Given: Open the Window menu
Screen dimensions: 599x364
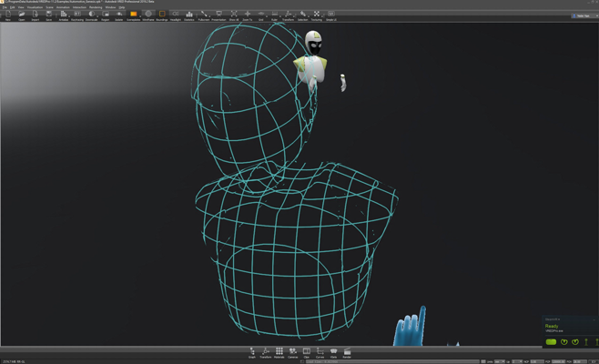Looking at the screenshot, I should point(110,7).
